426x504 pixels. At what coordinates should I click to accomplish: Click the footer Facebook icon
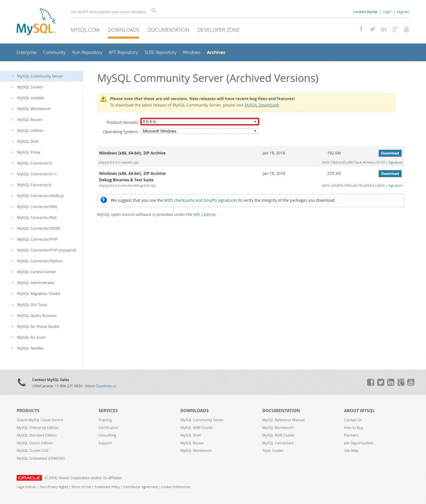point(370,382)
